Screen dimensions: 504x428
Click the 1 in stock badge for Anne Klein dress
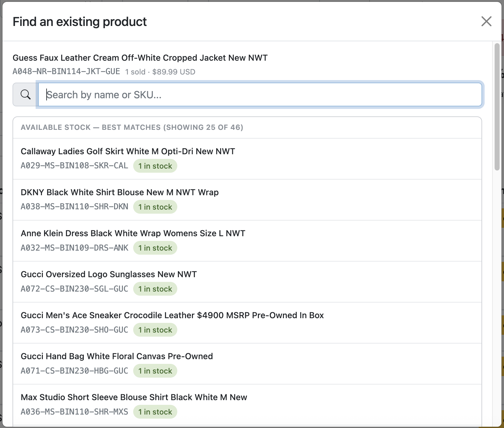tap(155, 248)
